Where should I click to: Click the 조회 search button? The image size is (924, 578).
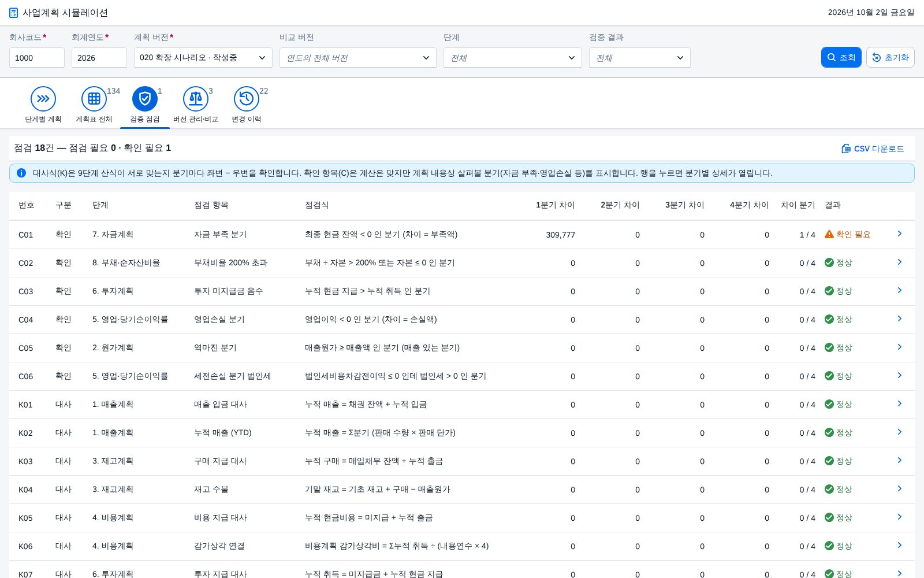click(841, 57)
